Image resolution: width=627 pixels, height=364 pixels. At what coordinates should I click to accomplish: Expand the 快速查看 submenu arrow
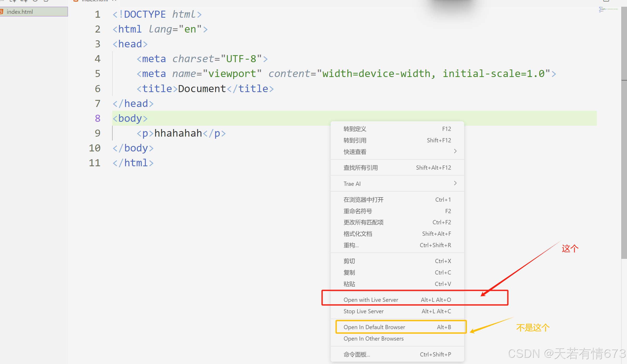tap(455, 151)
